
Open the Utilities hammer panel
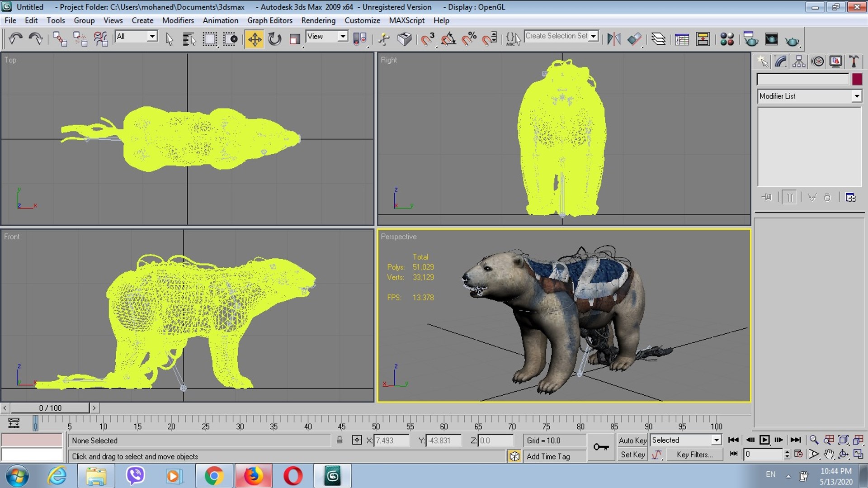tap(854, 62)
